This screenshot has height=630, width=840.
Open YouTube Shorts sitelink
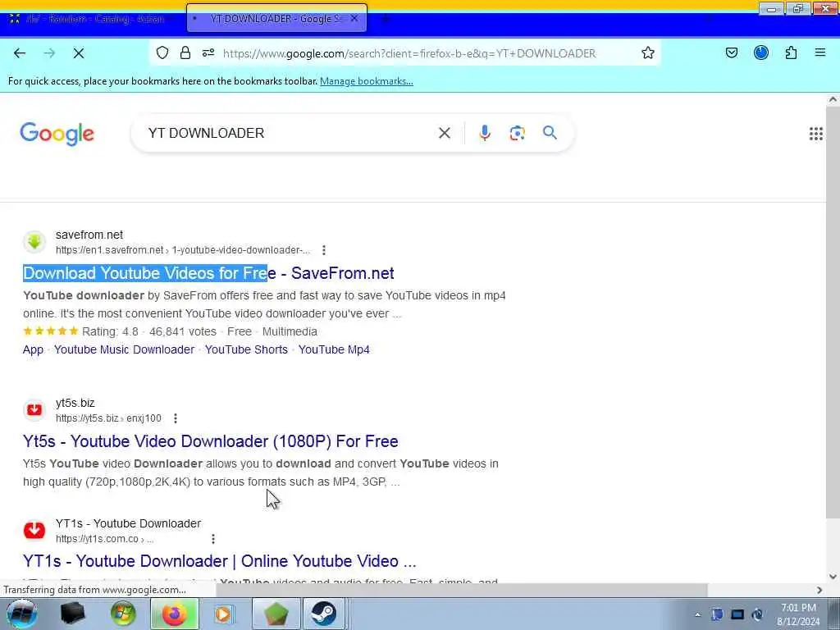pos(246,349)
